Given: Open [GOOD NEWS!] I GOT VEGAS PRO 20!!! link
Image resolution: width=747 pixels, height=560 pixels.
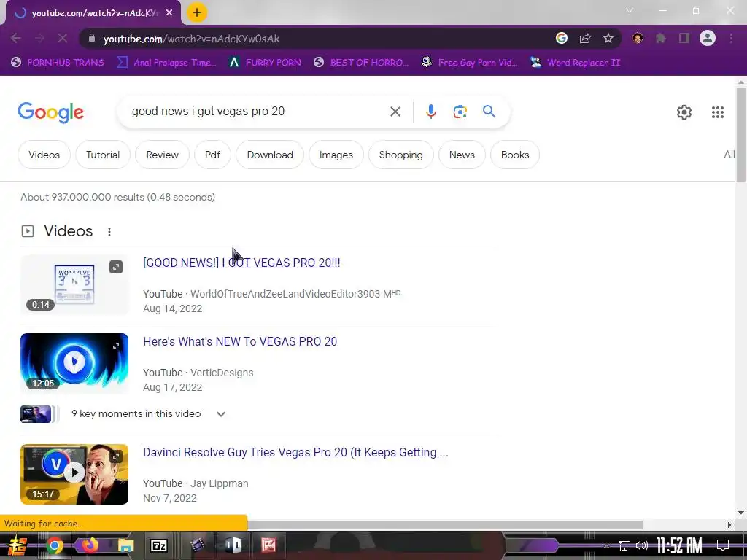Looking at the screenshot, I should pos(241,262).
